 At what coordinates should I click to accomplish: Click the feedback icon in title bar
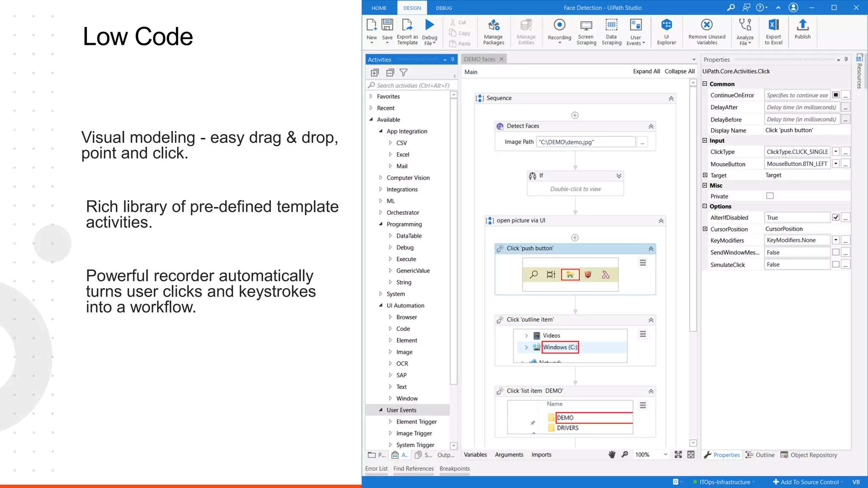(746, 8)
